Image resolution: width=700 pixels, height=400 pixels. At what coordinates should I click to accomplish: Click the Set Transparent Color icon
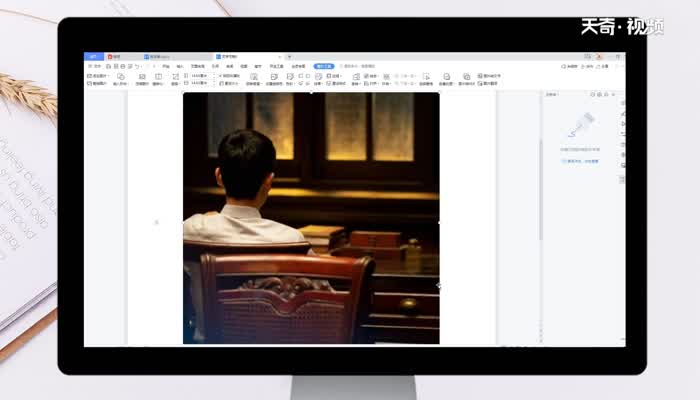pos(274,77)
